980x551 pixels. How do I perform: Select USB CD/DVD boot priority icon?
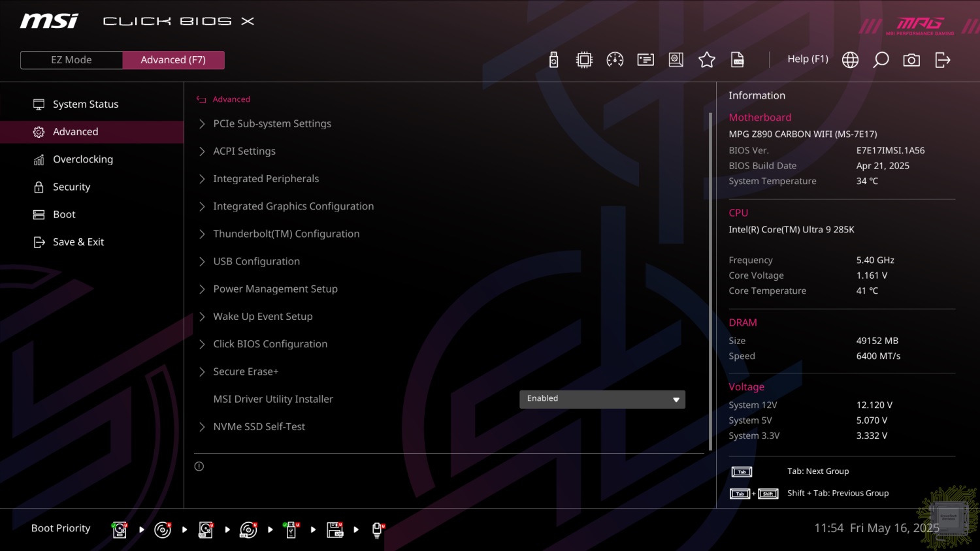248,529
